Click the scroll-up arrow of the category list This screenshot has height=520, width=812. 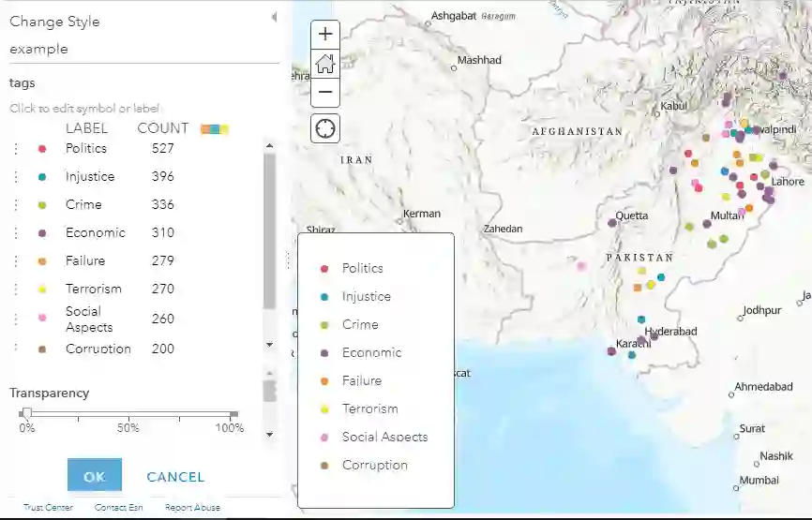[269, 146]
